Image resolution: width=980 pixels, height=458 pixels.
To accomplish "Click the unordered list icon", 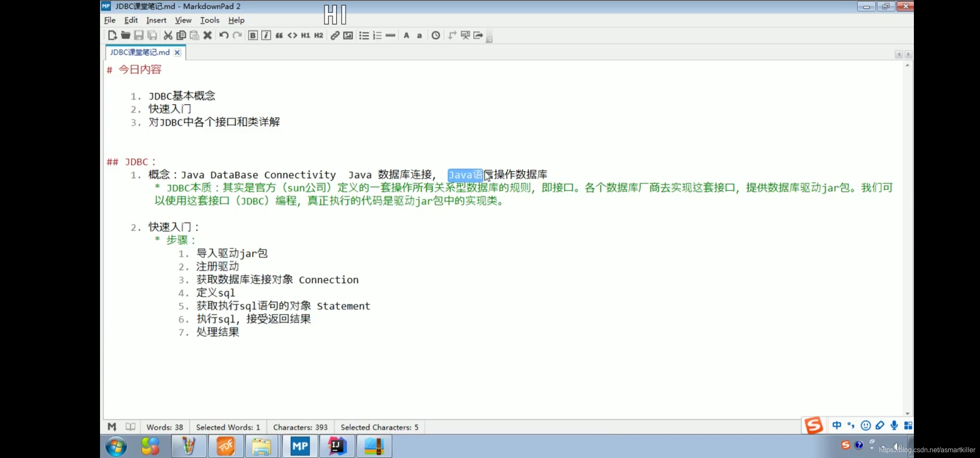I will (364, 36).
